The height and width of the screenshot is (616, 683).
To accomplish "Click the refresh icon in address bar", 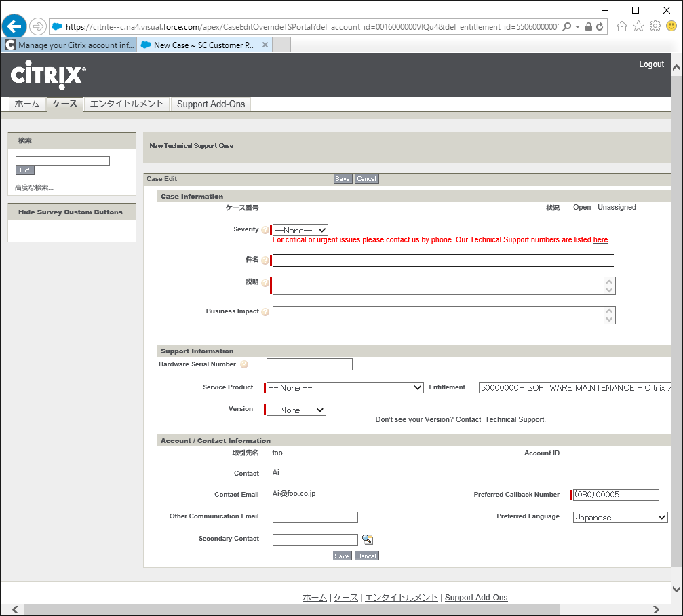I will pos(600,27).
